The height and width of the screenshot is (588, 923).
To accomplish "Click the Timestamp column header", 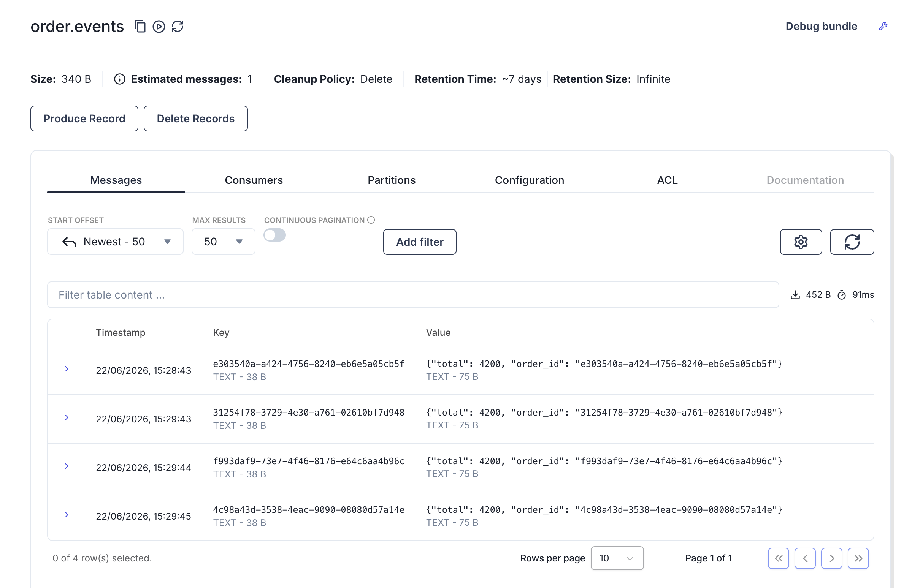I will 121,332.
